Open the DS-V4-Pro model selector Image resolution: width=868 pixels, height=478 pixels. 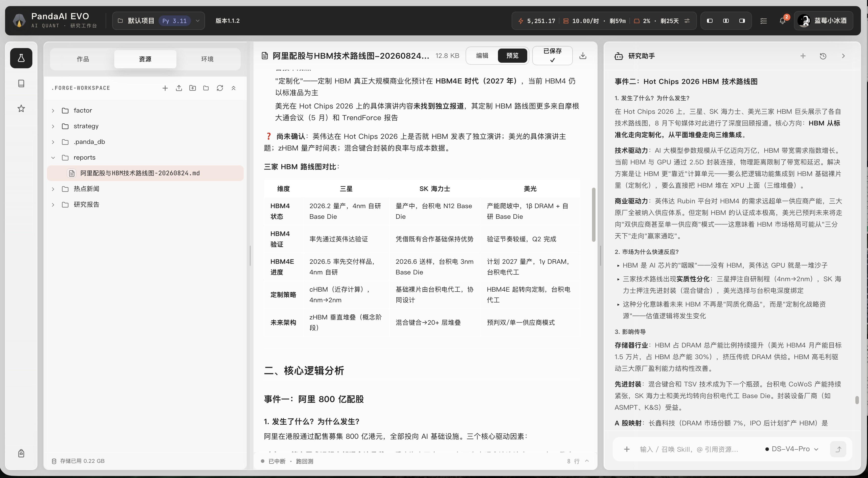click(x=791, y=449)
